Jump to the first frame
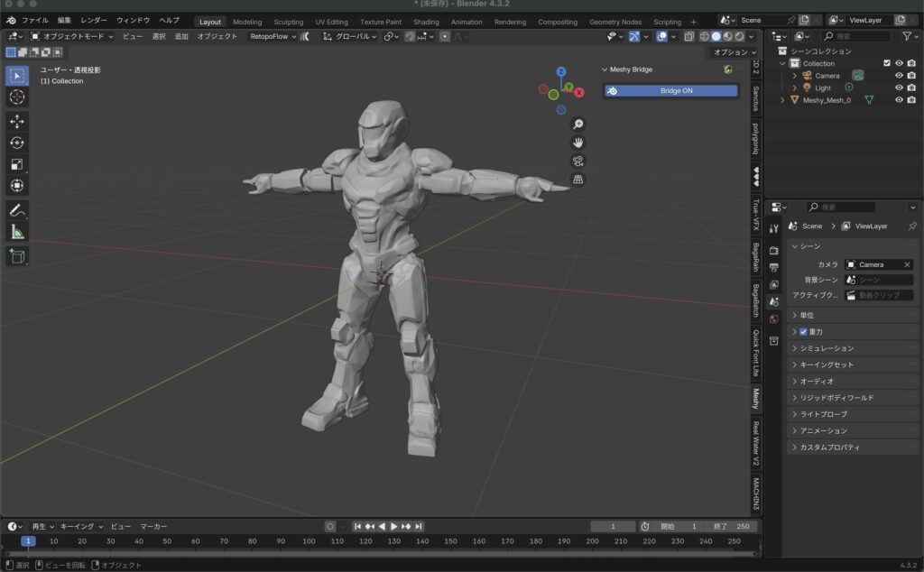This screenshot has height=572, width=924. pyautogui.click(x=357, y=526)
